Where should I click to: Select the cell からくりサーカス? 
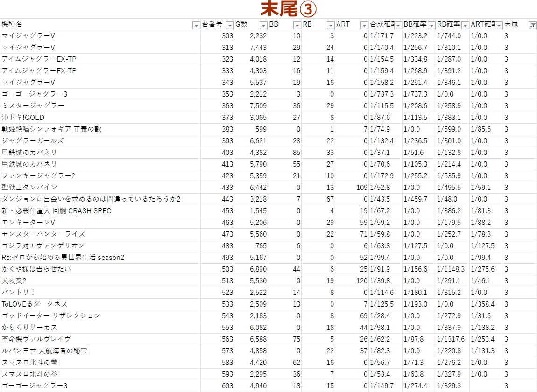100,327
